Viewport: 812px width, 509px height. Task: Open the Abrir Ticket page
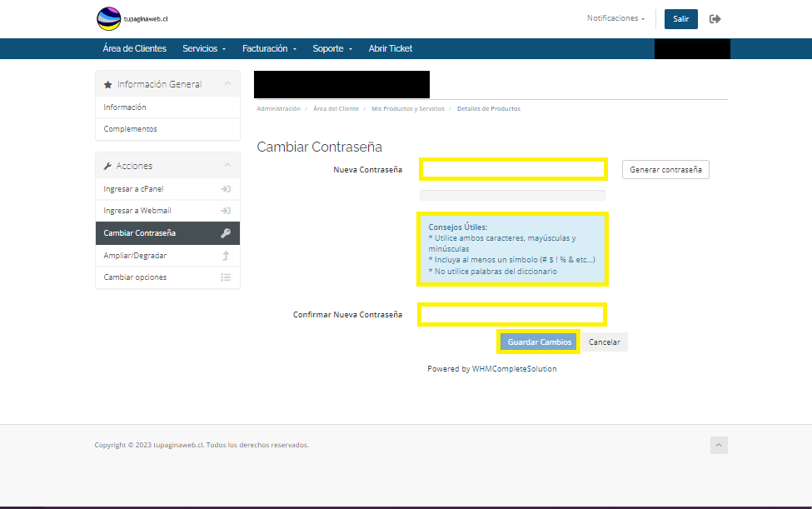[391, 49]
